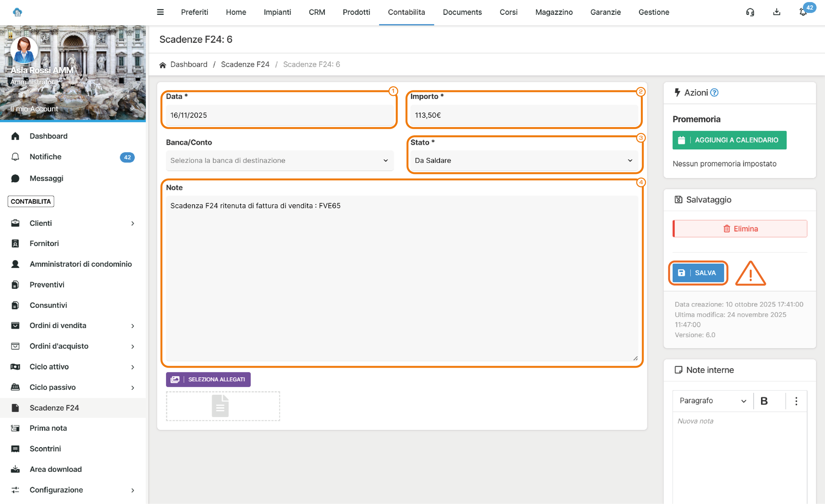Click the hamburger menu icon
This screenshot has width=825, height=504.
(x=160, y=12)
